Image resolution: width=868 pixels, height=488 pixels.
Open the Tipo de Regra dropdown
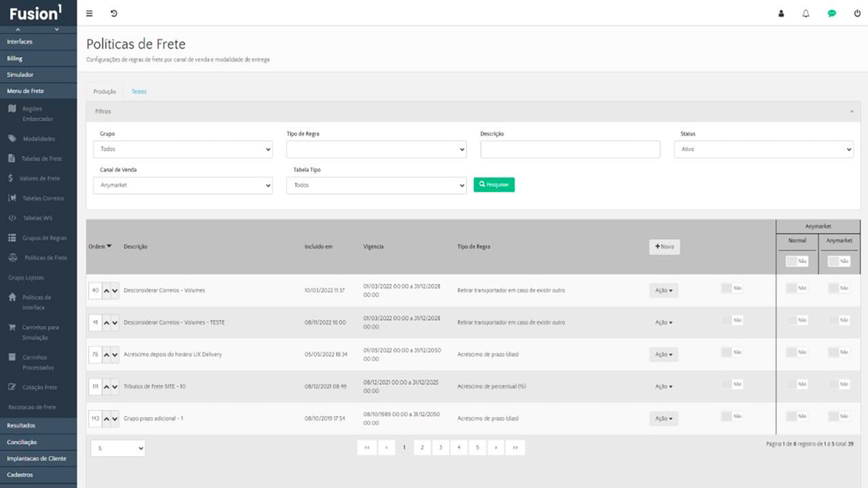coord(376,149)
